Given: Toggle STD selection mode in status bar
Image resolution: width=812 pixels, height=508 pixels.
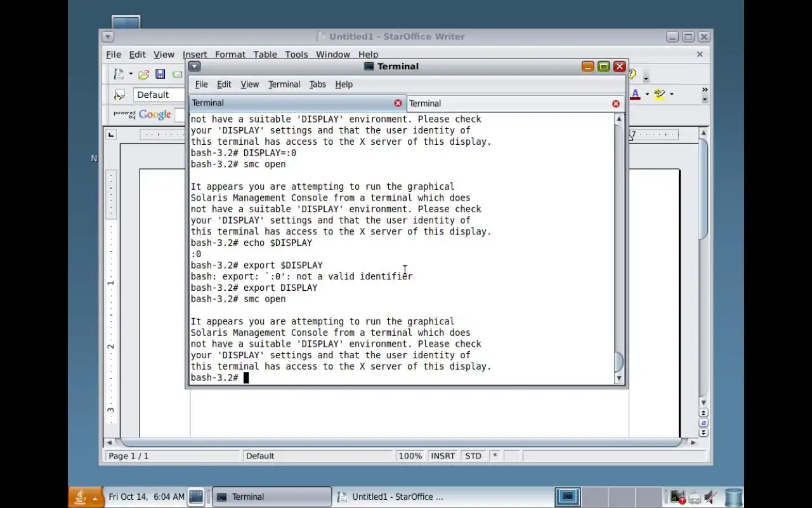Looking at the screenshot, I should pos(473,456).
